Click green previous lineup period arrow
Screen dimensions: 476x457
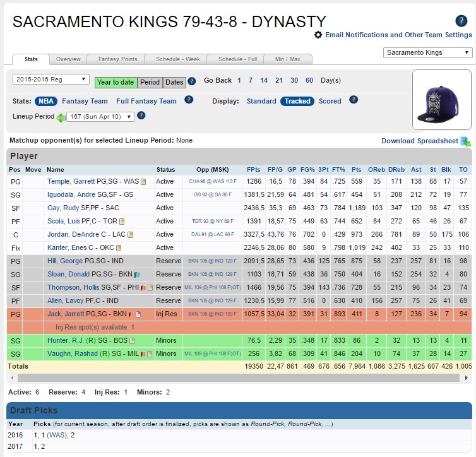[x=61, y=118]
